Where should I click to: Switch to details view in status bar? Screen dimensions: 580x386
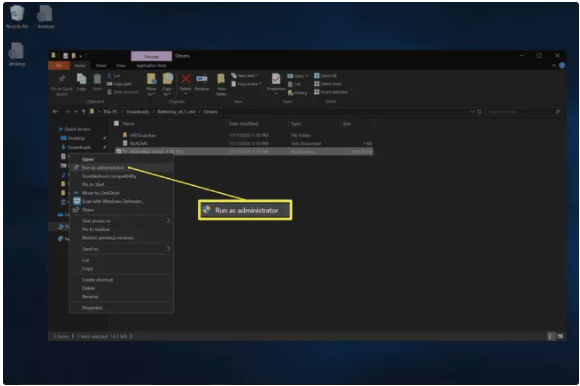pyautogui.click(x=550, y=336)
